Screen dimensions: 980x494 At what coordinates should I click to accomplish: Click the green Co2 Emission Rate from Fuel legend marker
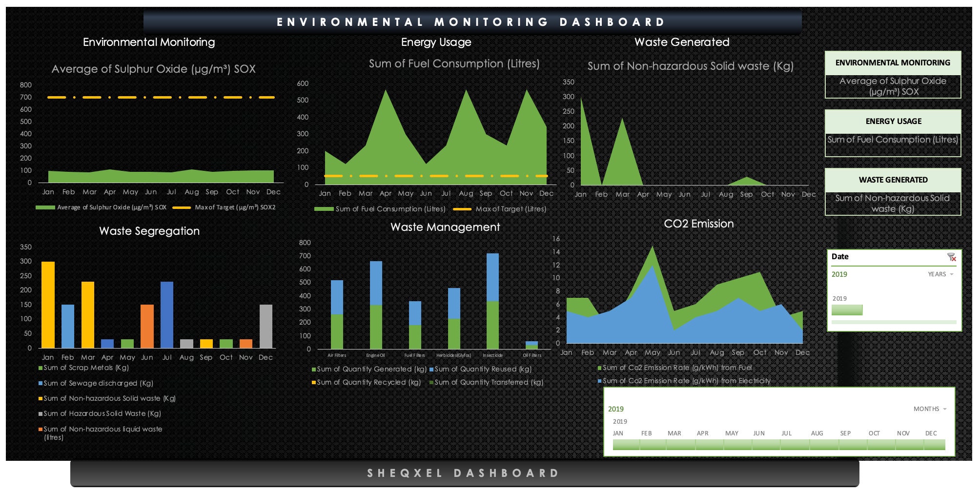coord(599,368)
